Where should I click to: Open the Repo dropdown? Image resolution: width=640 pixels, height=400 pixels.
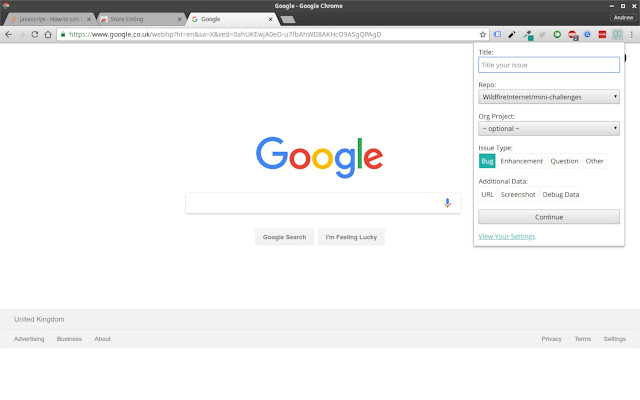549,97
